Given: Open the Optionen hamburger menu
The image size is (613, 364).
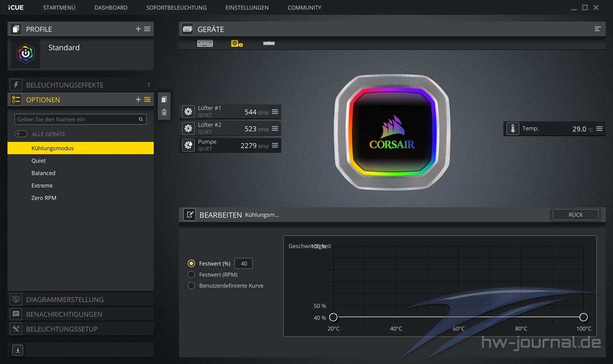Looking at the screenshot, I should [147, 100].
